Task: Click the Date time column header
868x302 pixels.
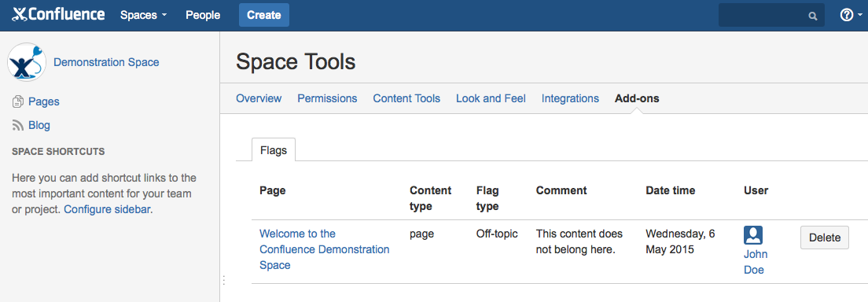Action: coord(671,190)
